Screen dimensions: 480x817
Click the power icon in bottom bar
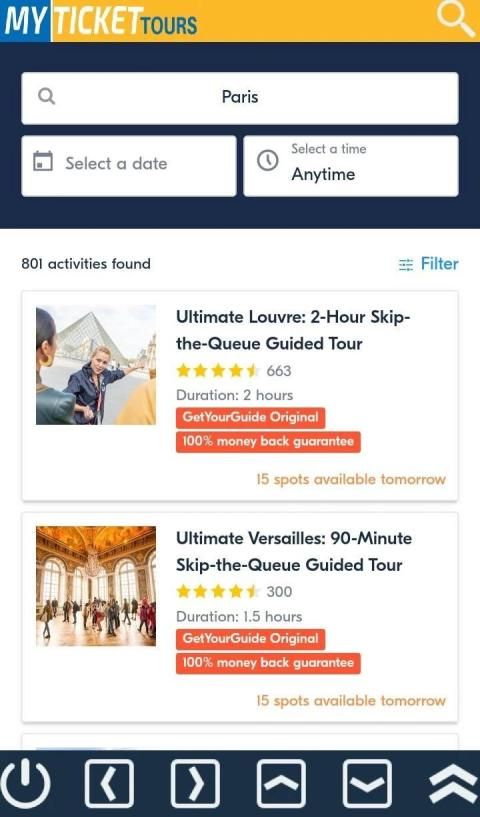coord(25,783)
